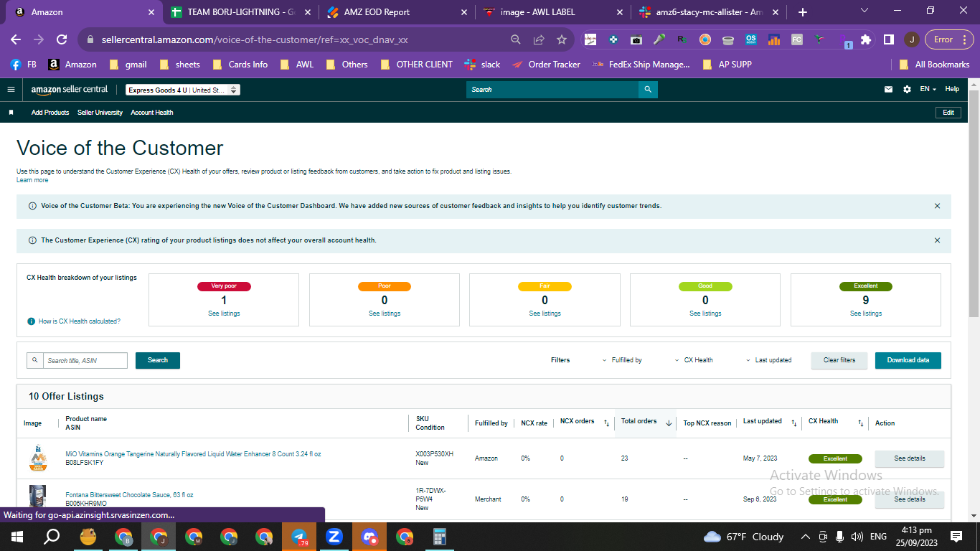Open Account Health in the nav bar
980x551 pixels.
coord(152,113)
